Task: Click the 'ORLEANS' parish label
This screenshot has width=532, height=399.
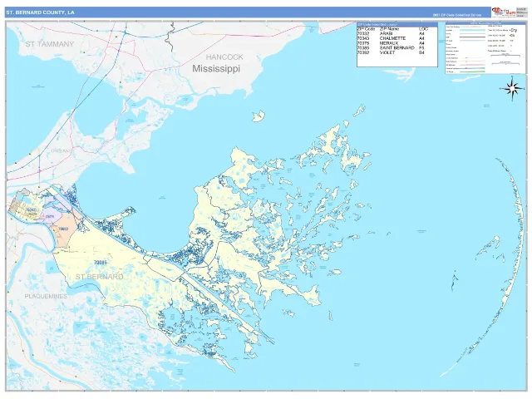Action: (x=62, y=150)
